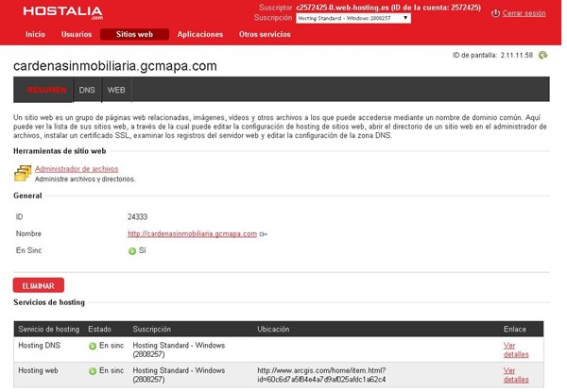567x392 pixels.
Task: Open the Usuarios menu
Action: (x=77, y=34)
